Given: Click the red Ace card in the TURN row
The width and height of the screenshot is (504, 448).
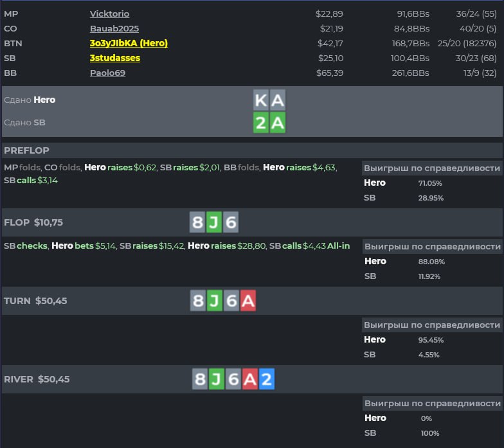Looking at the screenshot, I should [x=248, y=301].
